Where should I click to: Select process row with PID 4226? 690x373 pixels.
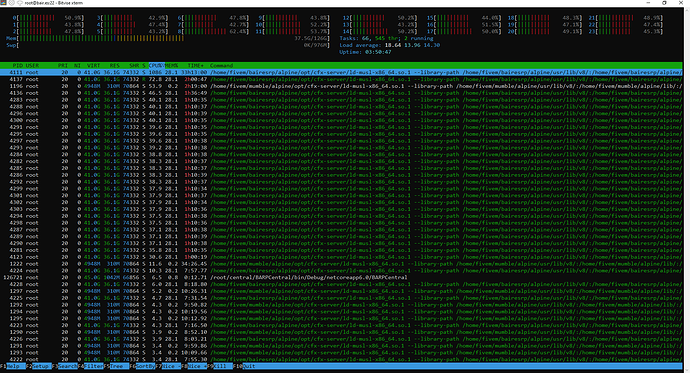point(341,339)
